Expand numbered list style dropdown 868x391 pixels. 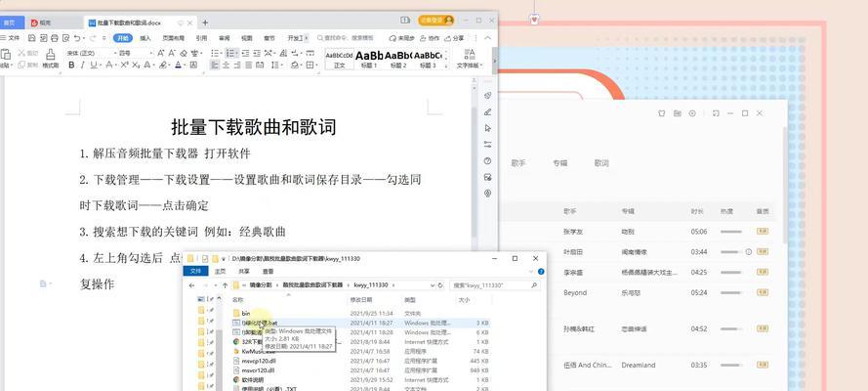point(236,53)
